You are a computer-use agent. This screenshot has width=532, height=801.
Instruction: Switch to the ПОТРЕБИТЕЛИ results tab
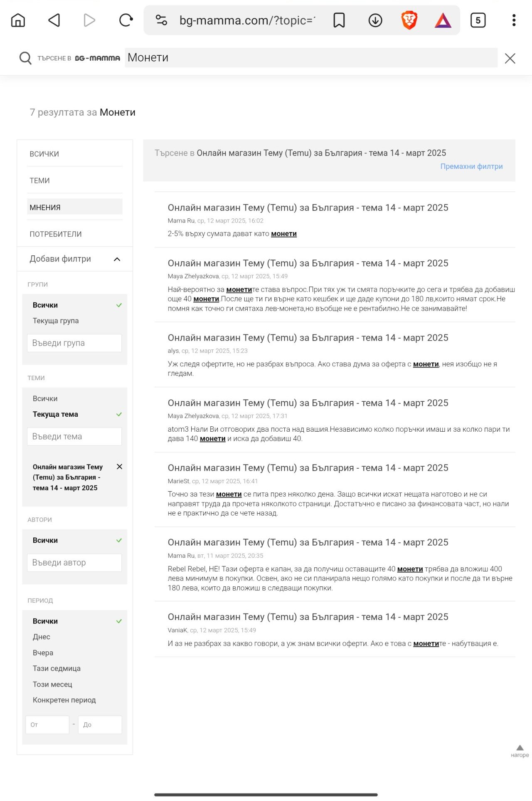coord(55,234)
